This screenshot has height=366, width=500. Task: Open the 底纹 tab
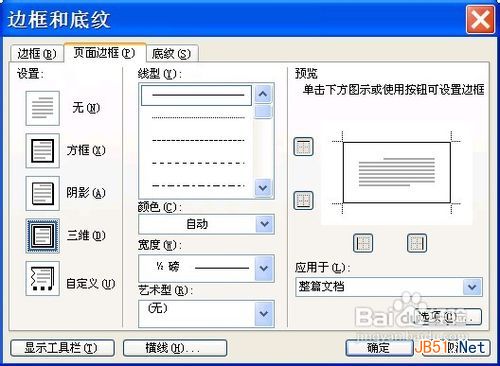point(172,54)
